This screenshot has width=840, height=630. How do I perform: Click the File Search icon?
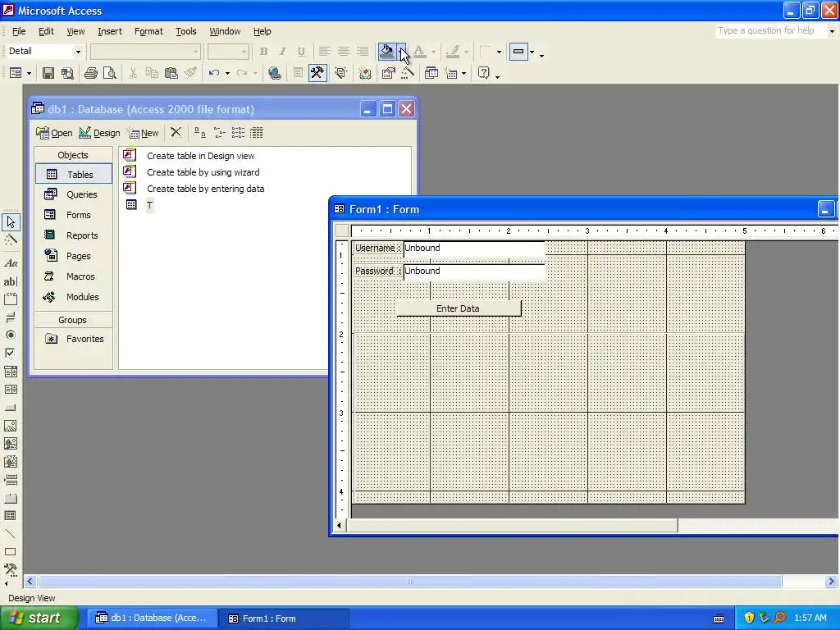tap(67, 73)
